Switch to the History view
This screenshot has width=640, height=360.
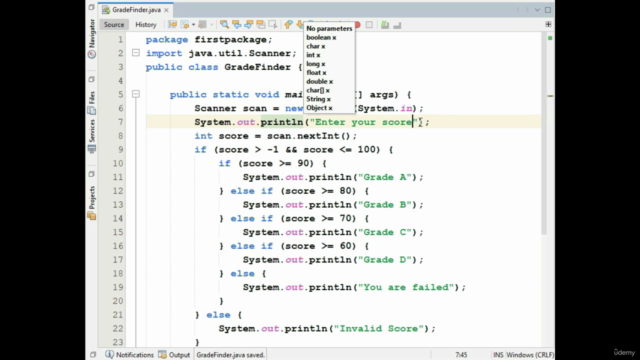pos(146,24)
